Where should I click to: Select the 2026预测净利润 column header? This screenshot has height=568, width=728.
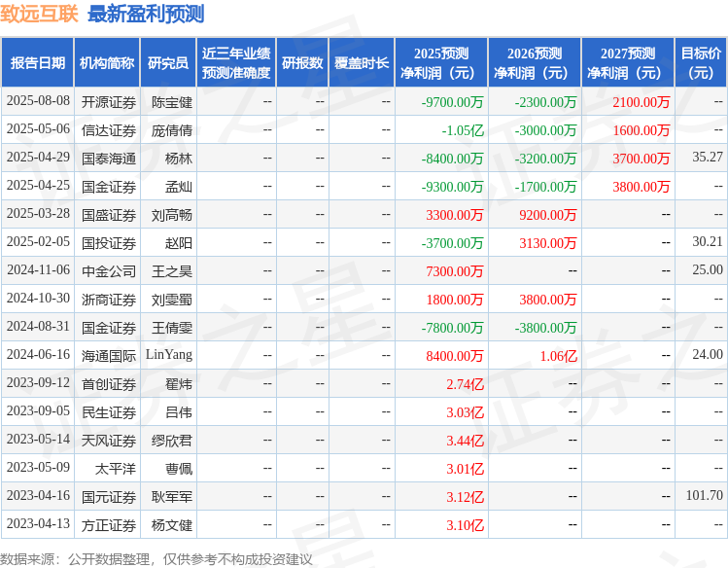535,62
